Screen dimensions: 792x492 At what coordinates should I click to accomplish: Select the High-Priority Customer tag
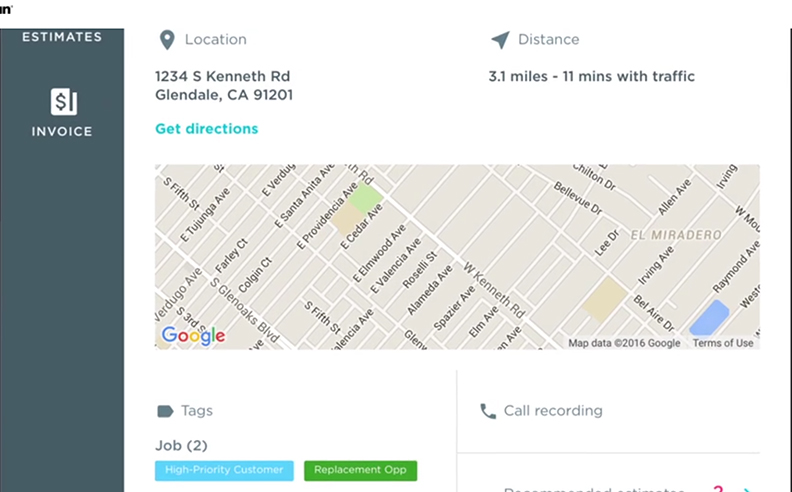pos(224,470)
